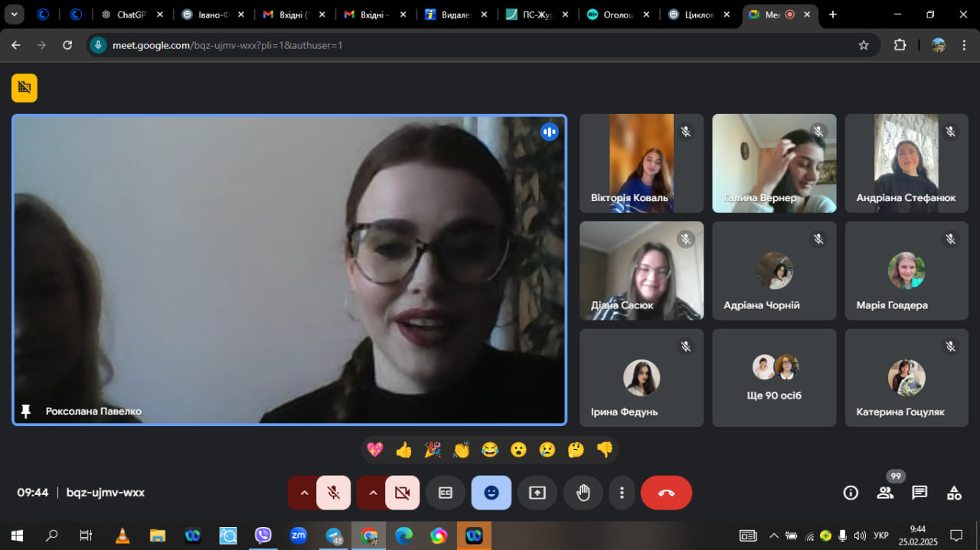Image resolution: width=980 pixels, height=550 pixels.
Task: Show the other 90 participants tile
Action: pos(774,378)
